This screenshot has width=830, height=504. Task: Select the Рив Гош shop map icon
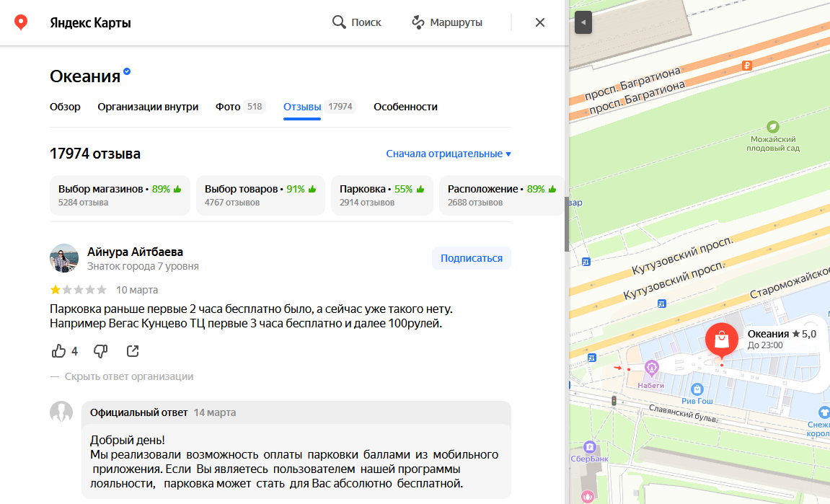point(697,389)
